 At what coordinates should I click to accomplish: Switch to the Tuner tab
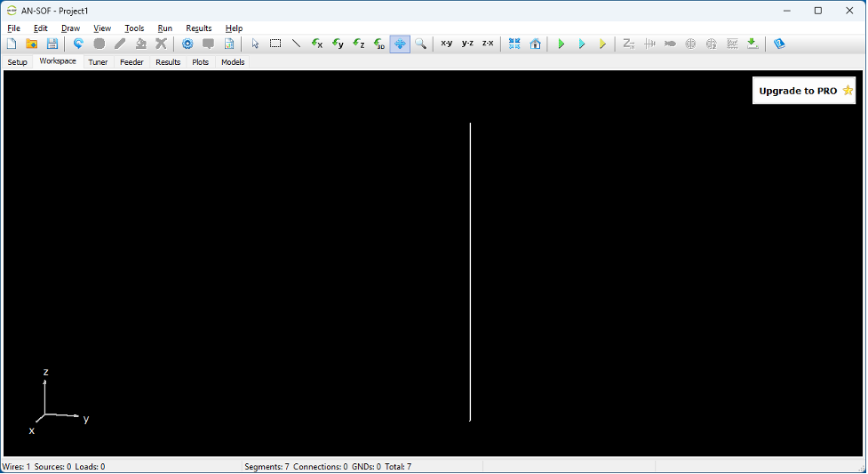coord(98,62)
